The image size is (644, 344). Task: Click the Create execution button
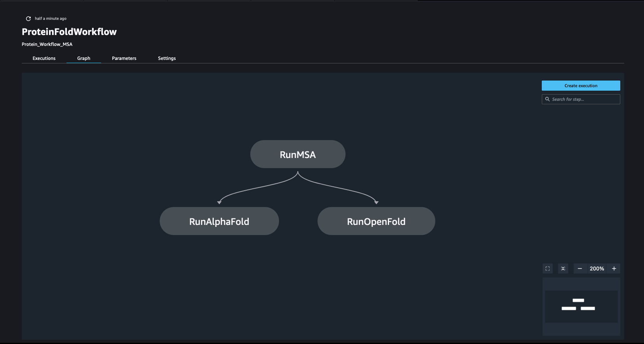pyautogui.click(x=581, y=86)
